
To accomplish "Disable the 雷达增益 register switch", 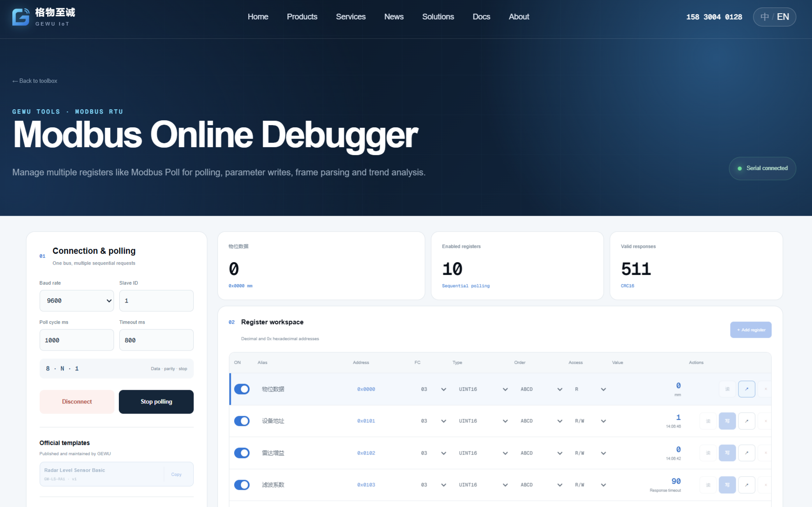I will click(x=242, y=453).
